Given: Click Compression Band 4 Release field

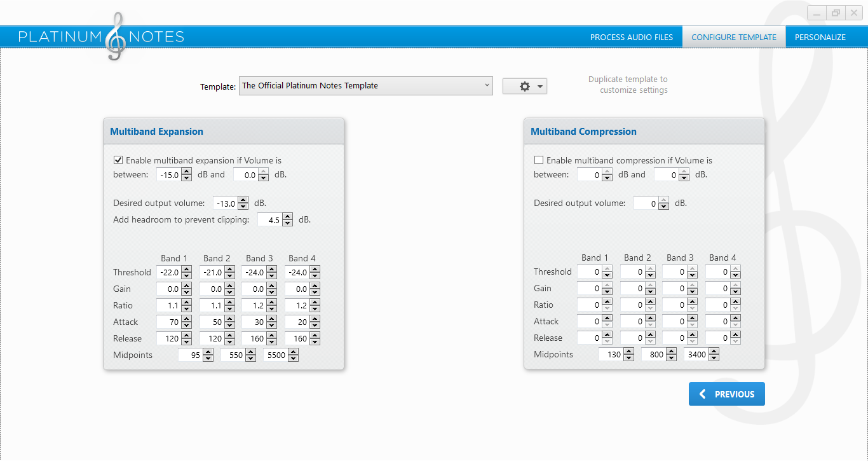Looking at the screenshot, I should tap(717, 338).
